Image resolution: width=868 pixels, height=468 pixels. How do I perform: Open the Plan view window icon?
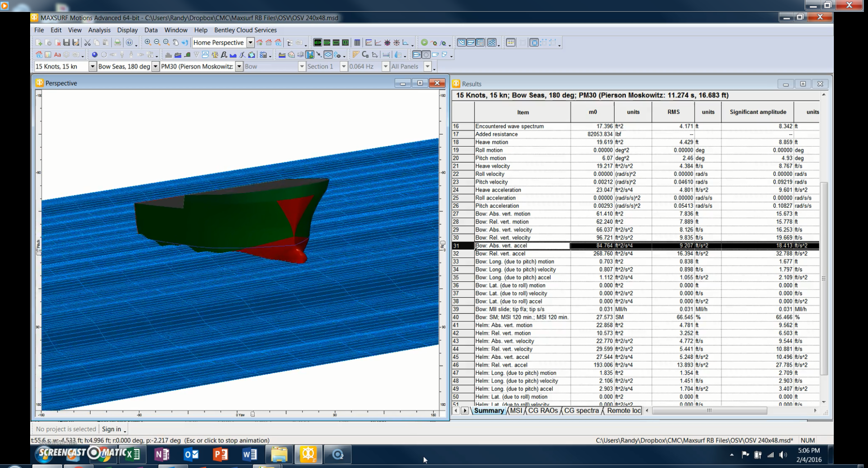[x=327, y=43]
